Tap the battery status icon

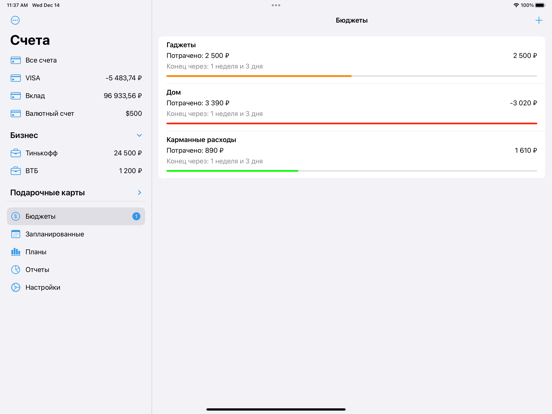pyautogui.click(x=540, y=5)
